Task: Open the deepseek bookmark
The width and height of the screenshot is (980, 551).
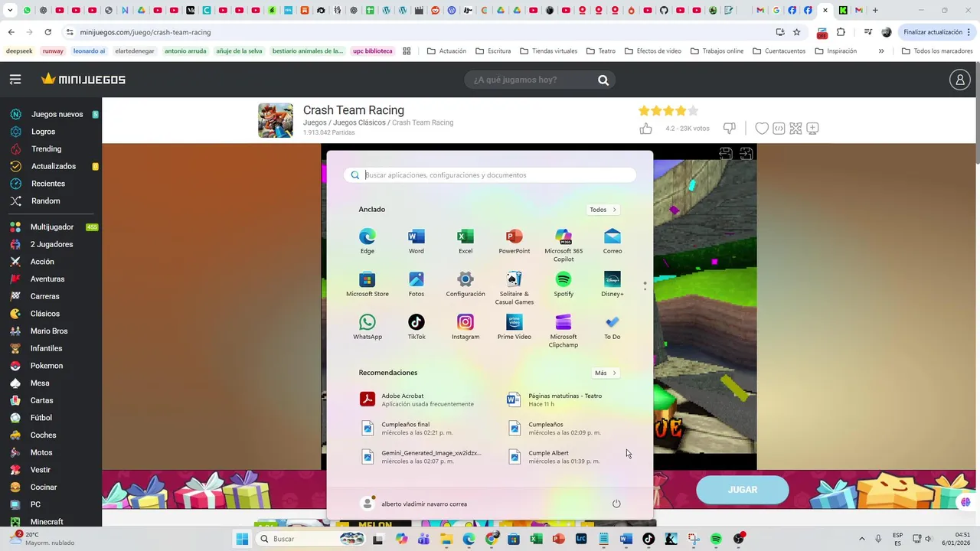Action: [19, 51]
